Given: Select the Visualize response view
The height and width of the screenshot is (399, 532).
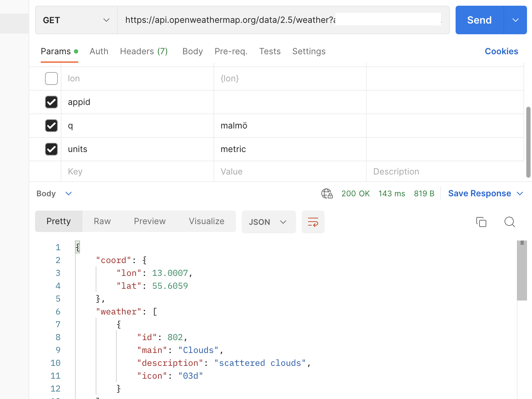Looking at the screenshot, I should (206, 221).
